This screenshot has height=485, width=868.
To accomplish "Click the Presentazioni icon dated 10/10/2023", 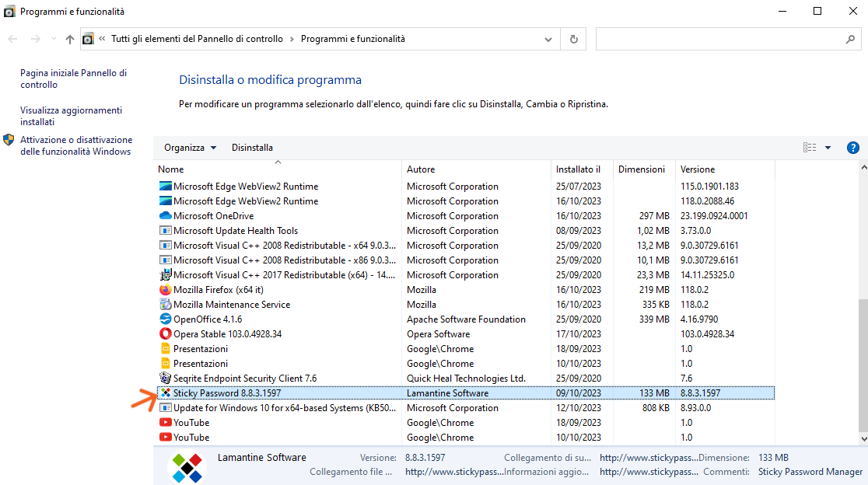I will pyautogui.click(x=165, y=363).
